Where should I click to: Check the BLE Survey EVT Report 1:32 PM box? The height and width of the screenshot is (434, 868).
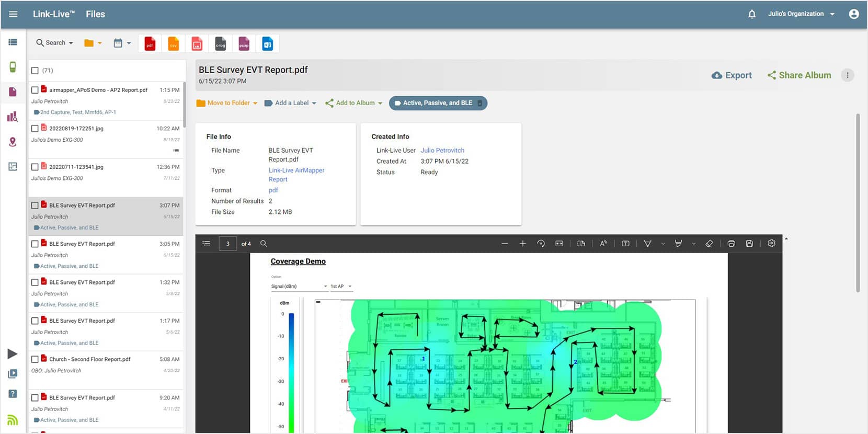pos(35,282)
